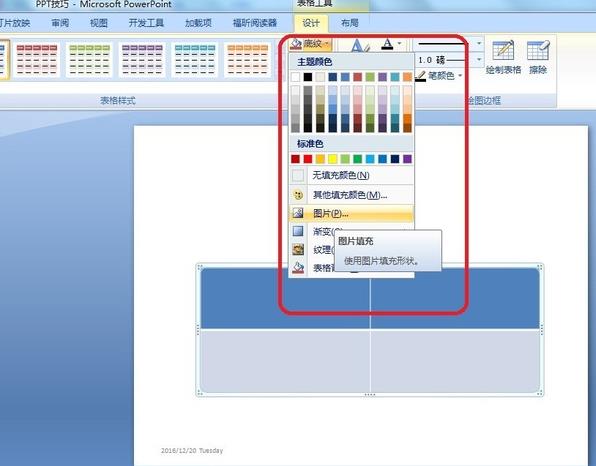
Task: Open the 福昕阅读器 tab
Action: 255,23
